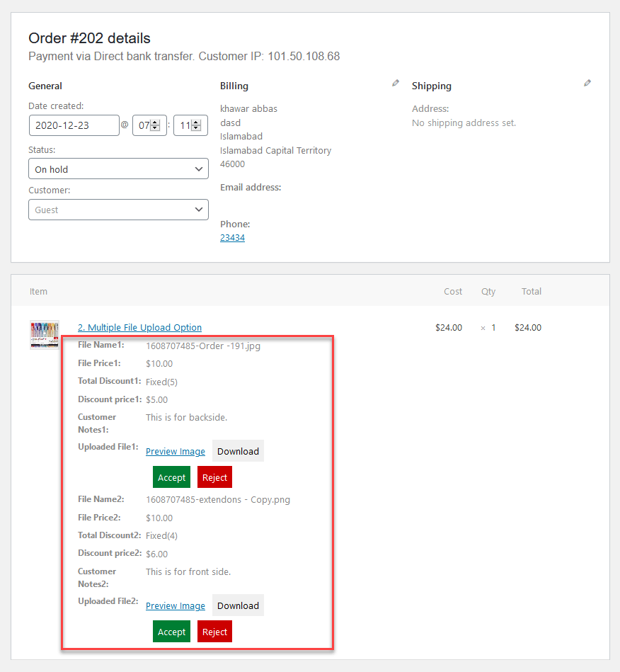
Task: Preview Image of Uploaded File2
Action: point(175,605)
